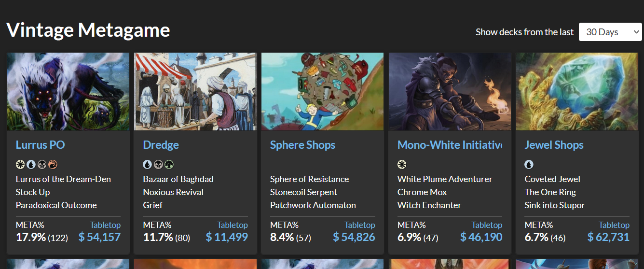The height and width of the screenshot is (269, 644).
Task: Click the Tabletop label on Sphere Shops
Action: (x=359, y=225)
